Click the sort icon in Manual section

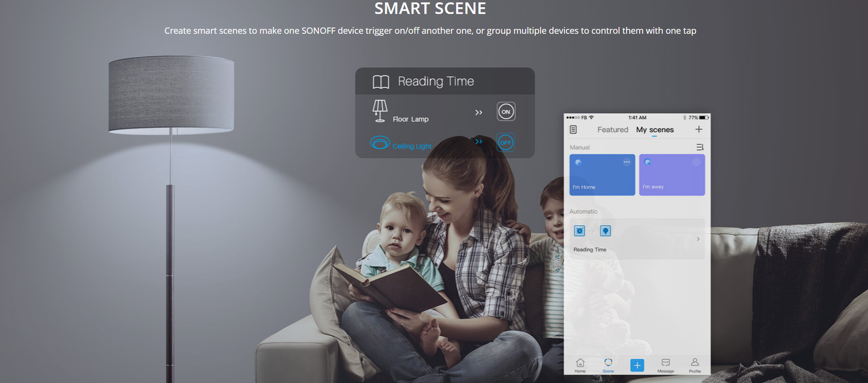coord(700,147)
